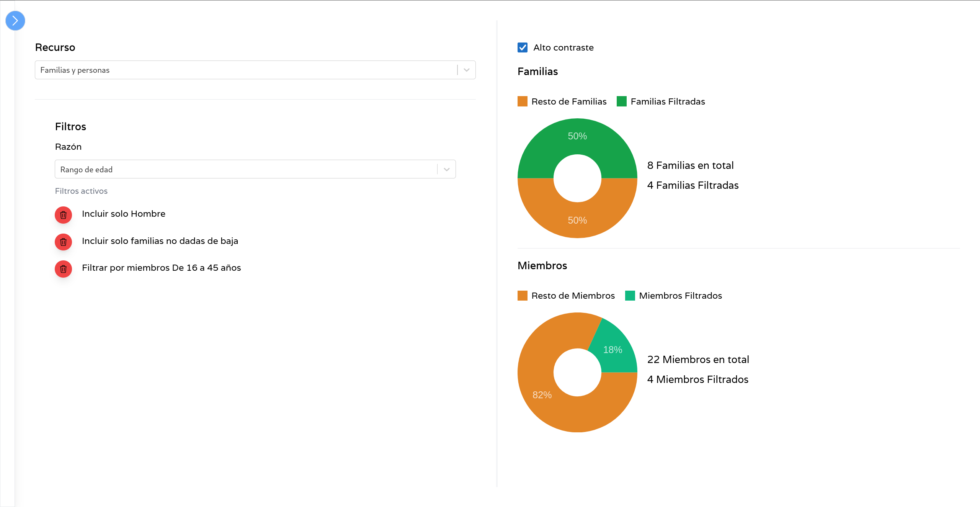Remove the 'familias no dadas de baja' filter
980x507 pixels.
[x=64, y=242]
